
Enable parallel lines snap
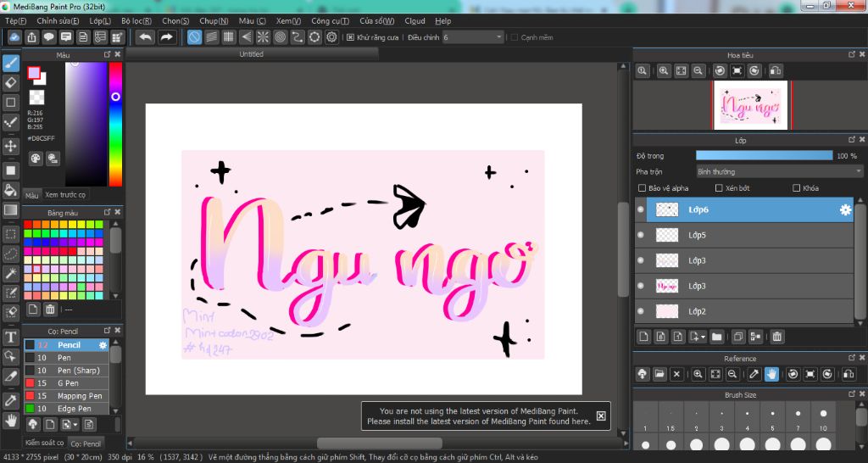pyautogui.click(x=211, y=37)
